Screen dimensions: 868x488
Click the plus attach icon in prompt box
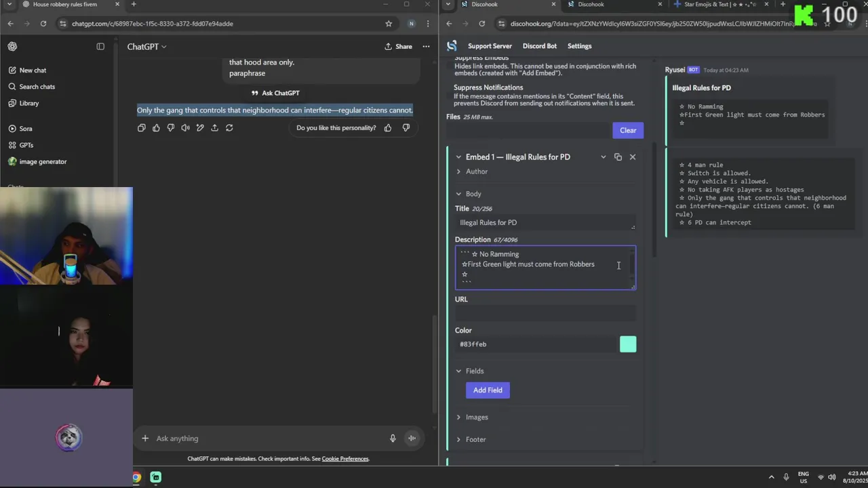pos(145,439)
